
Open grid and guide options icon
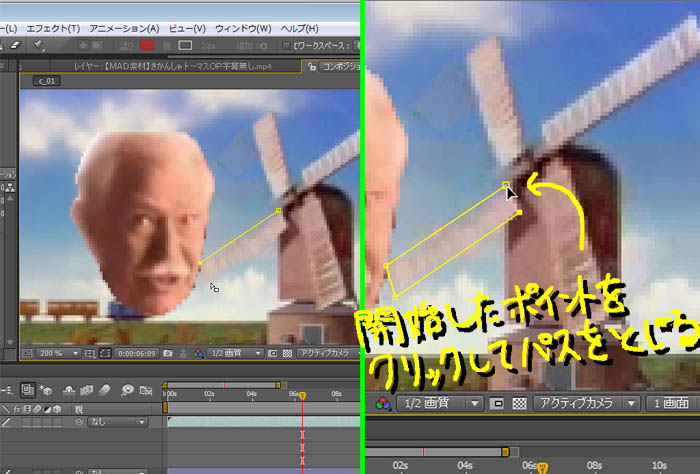[x=90, y=353]
